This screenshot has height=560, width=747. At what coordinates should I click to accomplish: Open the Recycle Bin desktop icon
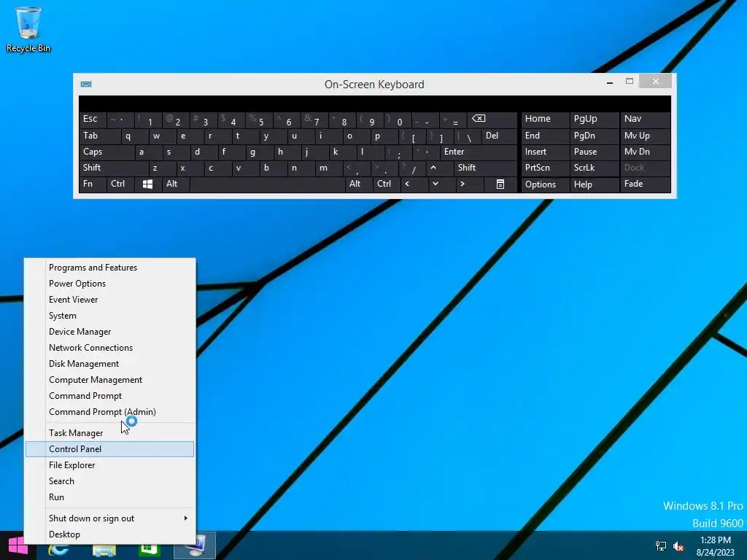(28, 29)
